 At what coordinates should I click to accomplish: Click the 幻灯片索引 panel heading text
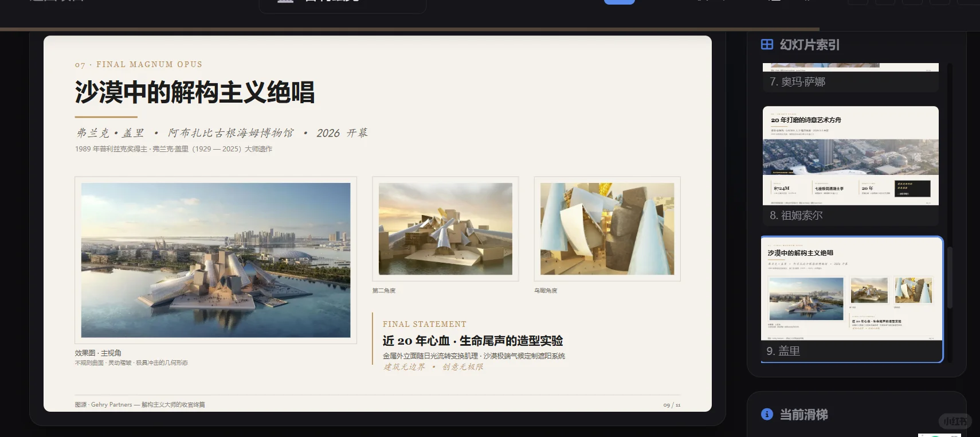point(810,45)
